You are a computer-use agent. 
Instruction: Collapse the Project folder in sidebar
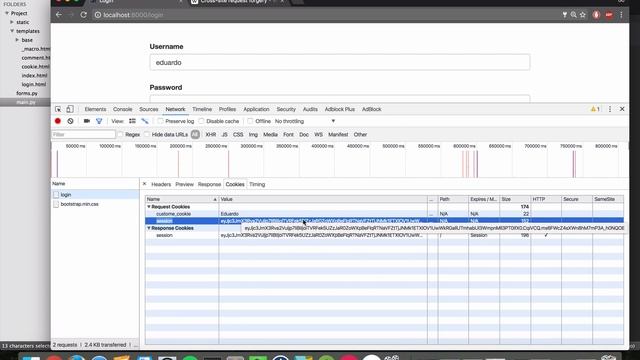[7, 13]
